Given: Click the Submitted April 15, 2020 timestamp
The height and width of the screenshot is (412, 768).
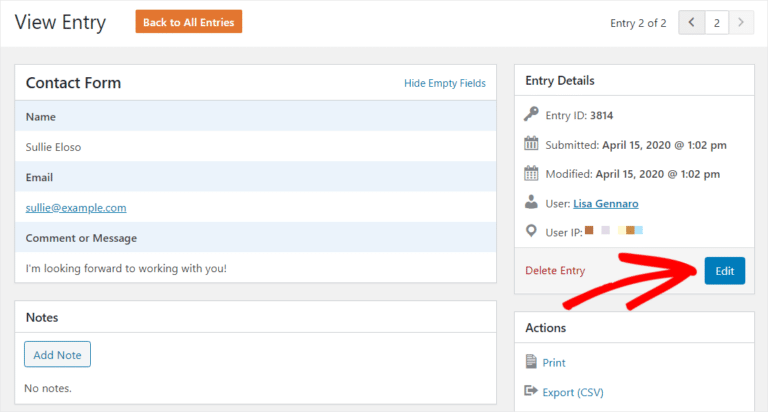Looking at the screenshot, I should point(664,145).
